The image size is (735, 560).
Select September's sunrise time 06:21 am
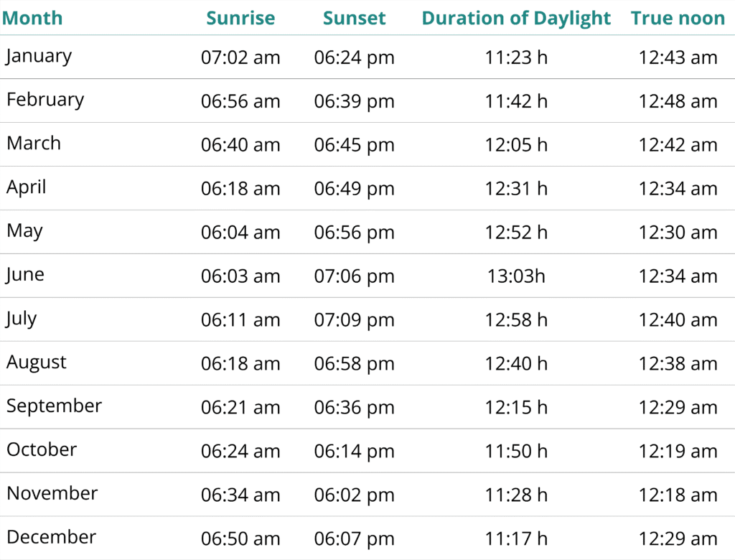tap(240, 408)
